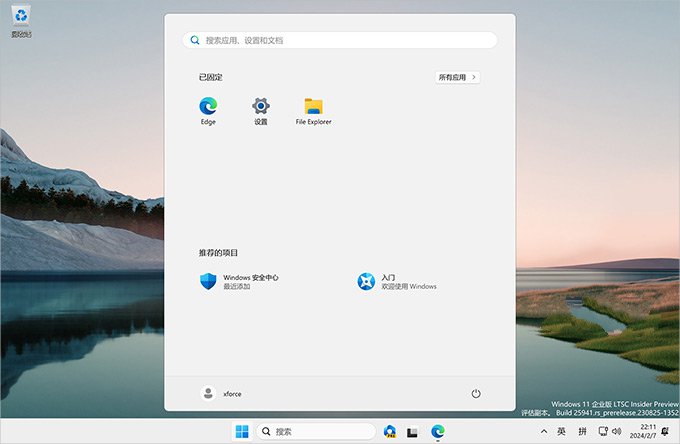The height and width of the screenshot is (444, 680).
Task: Open Windows 安全中心 recommended item
Action: (x=239, y=282)
